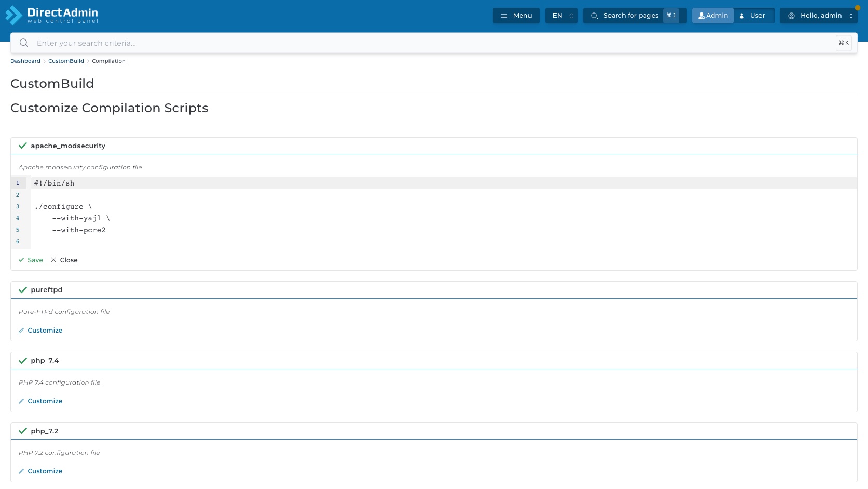Click the pureftpd section header
Screen dimensions: 868x489
433,290
